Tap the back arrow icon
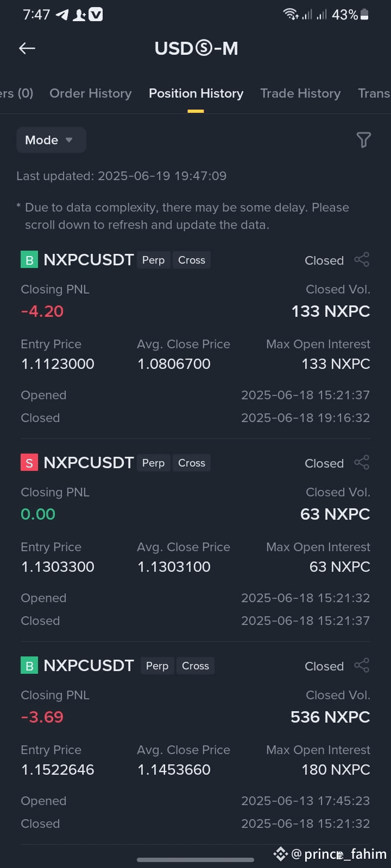This screenshot has width=391, height=868. pos(27,48)
